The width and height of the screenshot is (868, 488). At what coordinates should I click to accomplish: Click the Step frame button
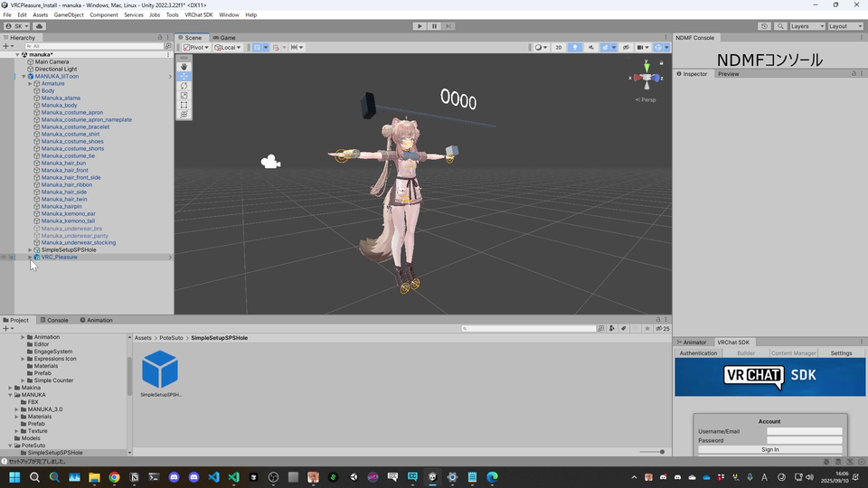(448, 26)
